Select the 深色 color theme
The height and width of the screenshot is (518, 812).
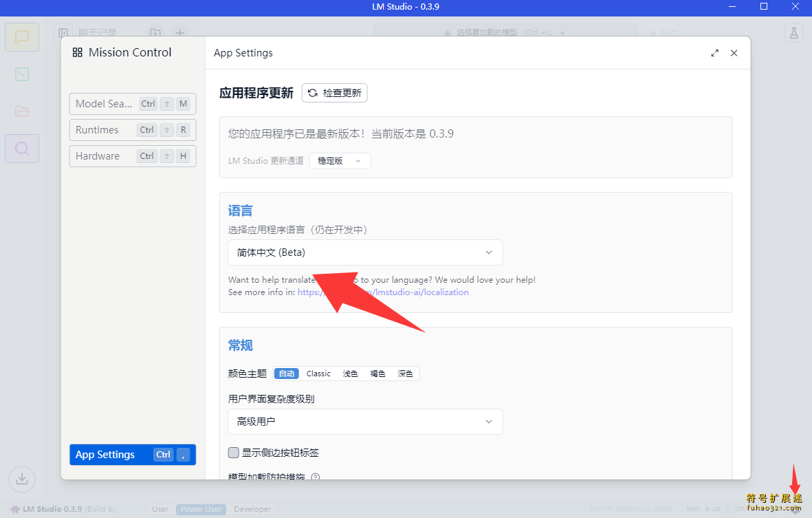[405, 374]
